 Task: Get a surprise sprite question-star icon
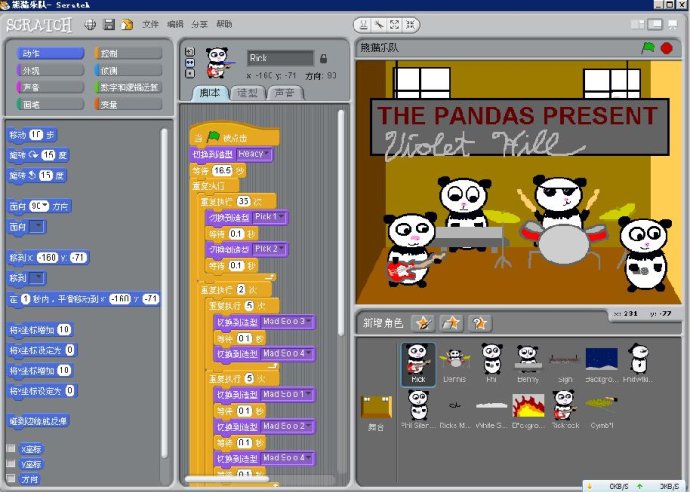[x=480, y=323]
